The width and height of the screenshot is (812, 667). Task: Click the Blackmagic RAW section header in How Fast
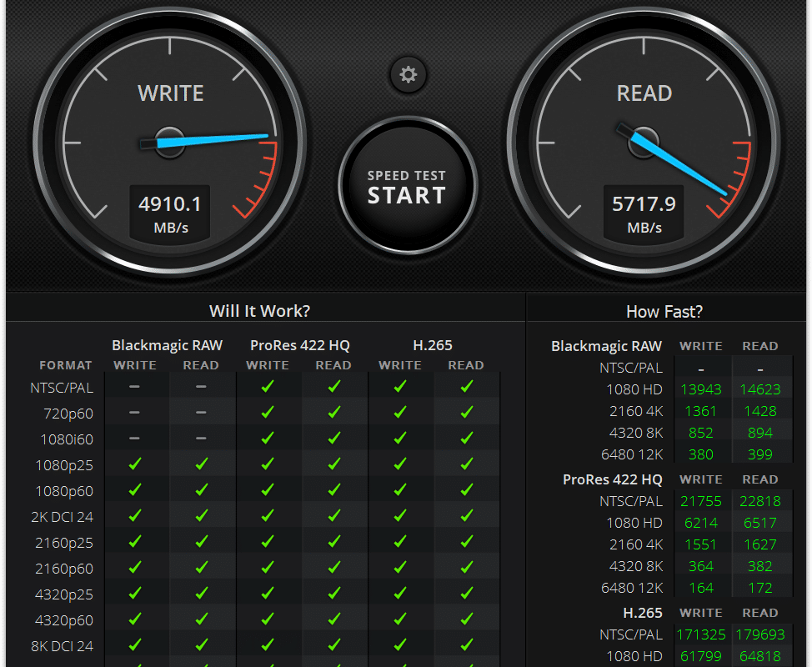pos(606,347)
